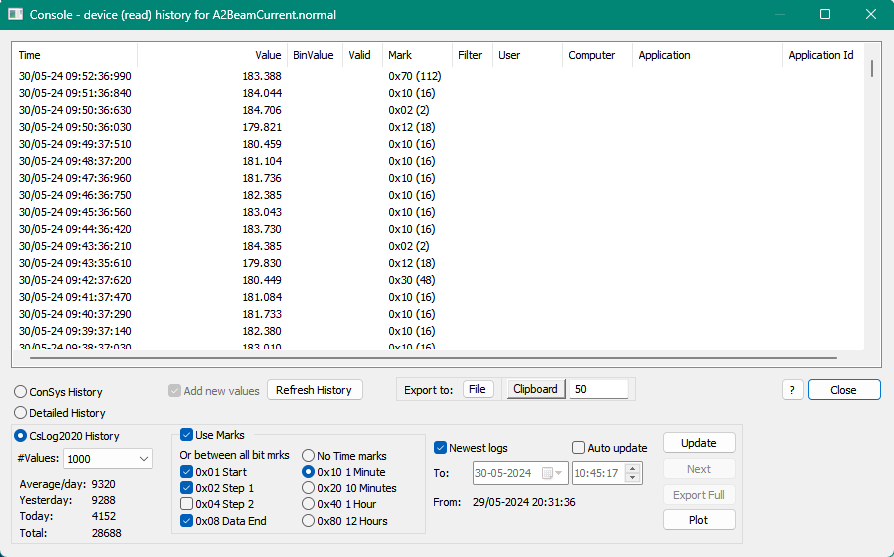Uncheck the Use Marks option
The width and height of the screenshot is (894, 557).
click(x=187, y=435)
